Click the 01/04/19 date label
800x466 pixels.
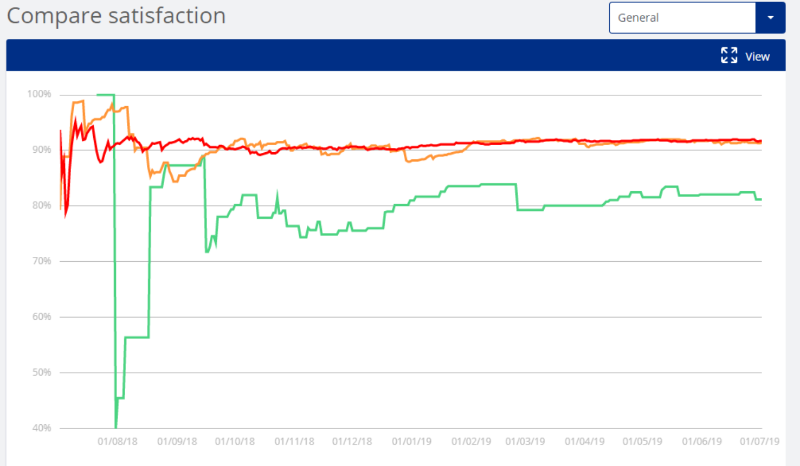point(584,442)
